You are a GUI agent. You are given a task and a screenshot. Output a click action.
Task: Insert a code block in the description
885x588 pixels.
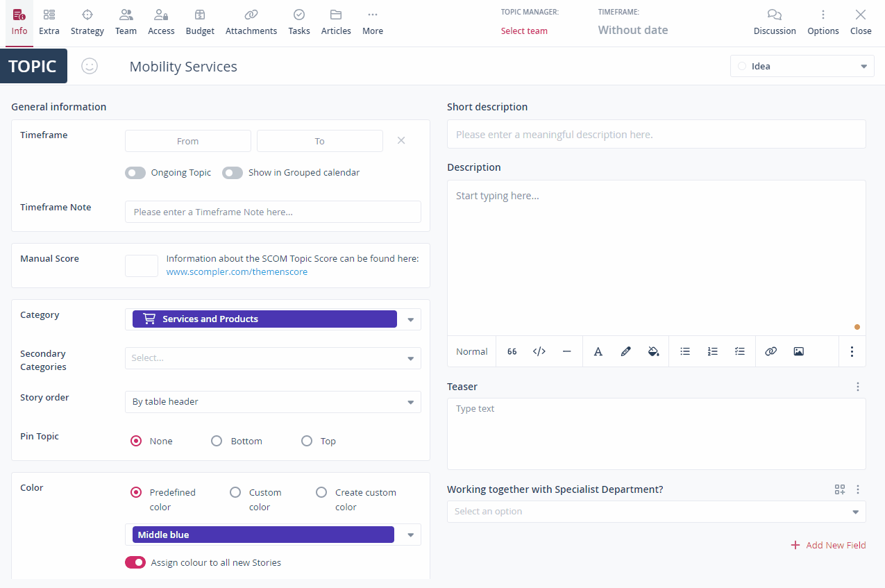(539, 352)
